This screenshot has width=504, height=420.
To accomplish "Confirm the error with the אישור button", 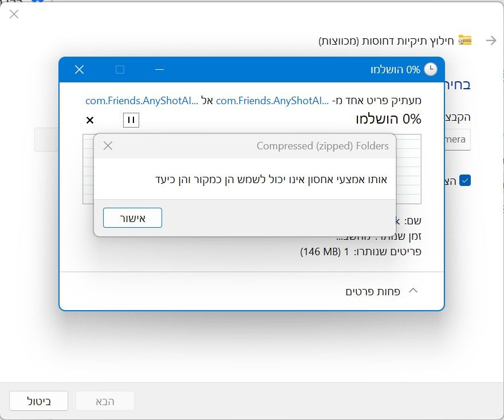I will click(132, 217).
